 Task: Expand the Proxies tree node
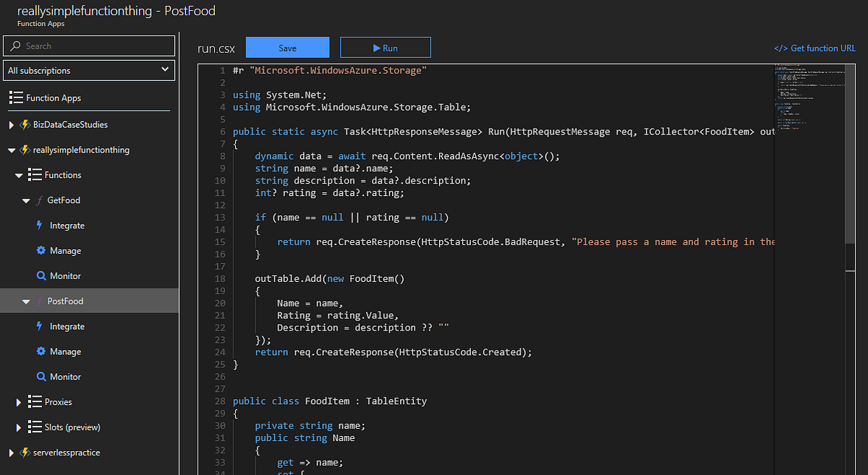[19, 402]
